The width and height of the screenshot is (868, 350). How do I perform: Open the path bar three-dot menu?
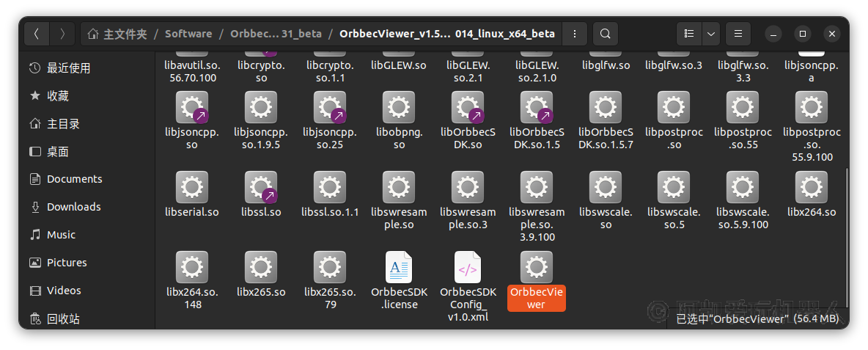click(x=575, y=34)
